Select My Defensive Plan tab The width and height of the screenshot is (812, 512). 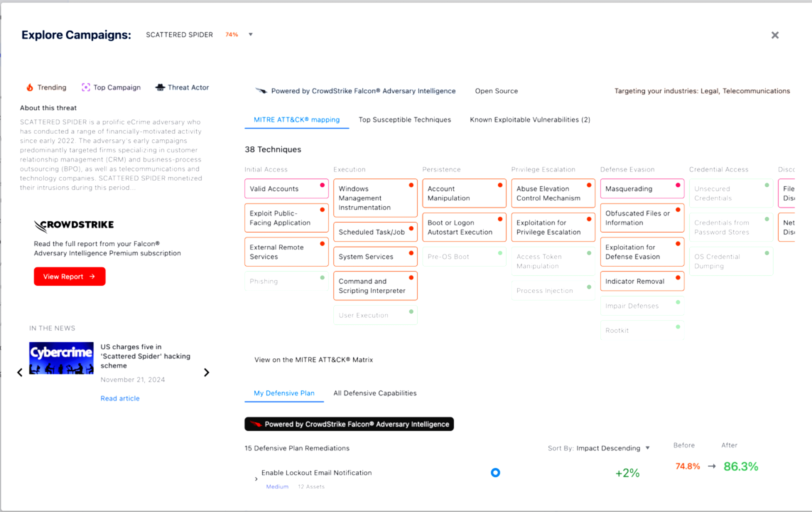[284, 393]
